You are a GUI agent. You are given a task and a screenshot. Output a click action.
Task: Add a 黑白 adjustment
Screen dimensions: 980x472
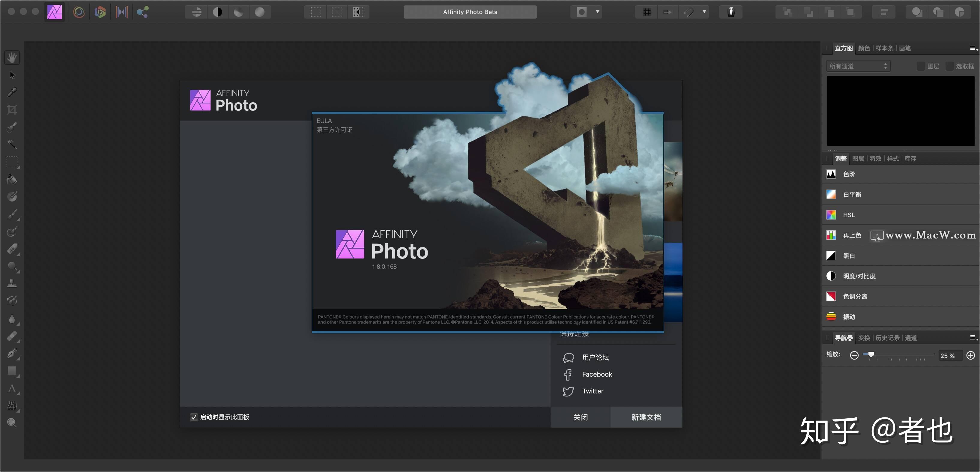tap(901, 255)
